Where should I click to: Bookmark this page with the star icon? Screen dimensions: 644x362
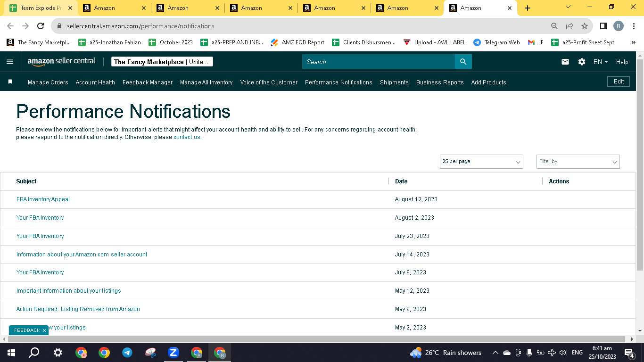[x=585, y=26]
